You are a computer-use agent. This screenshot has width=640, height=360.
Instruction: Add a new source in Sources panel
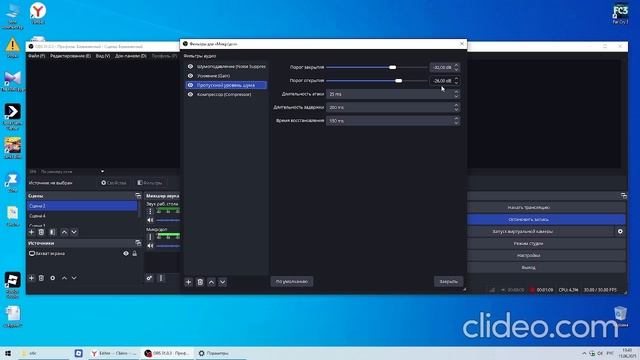tap(31, 278)
